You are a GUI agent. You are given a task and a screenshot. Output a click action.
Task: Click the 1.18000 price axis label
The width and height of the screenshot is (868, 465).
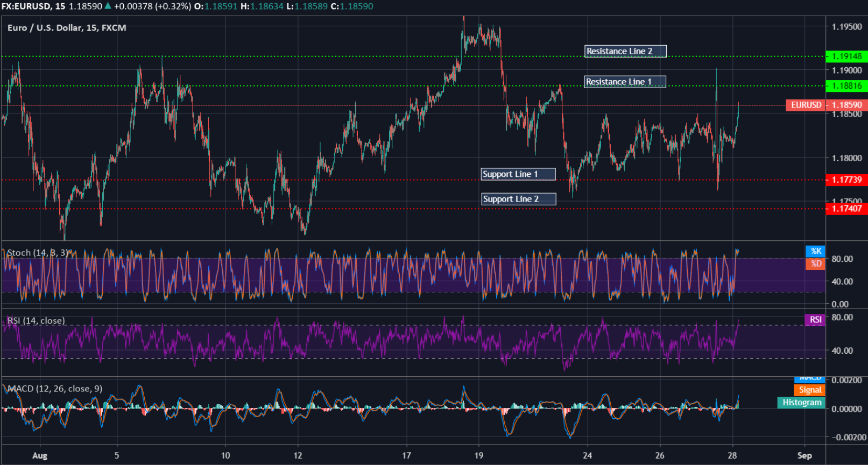(x=846, y=158)
